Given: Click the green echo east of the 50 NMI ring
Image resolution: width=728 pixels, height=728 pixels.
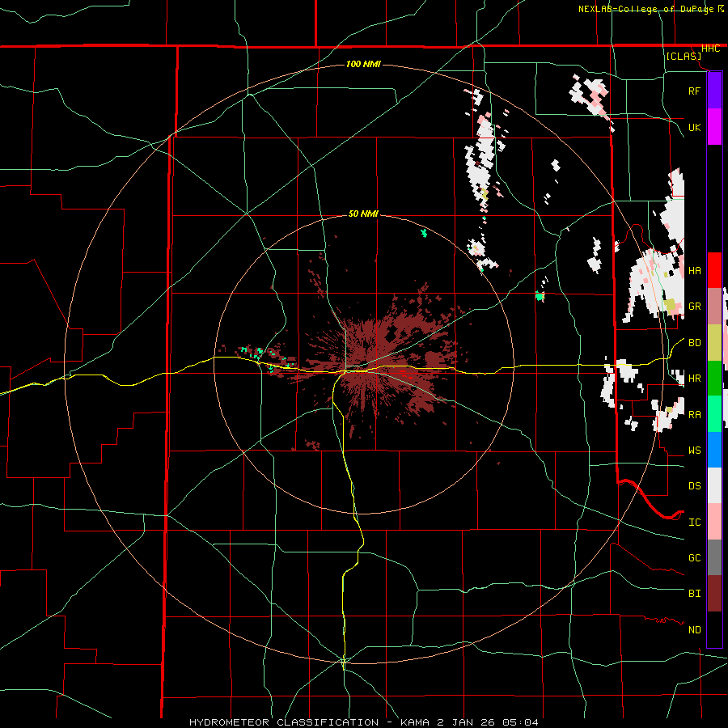Looking at the screenshot, I should point(540,296).
